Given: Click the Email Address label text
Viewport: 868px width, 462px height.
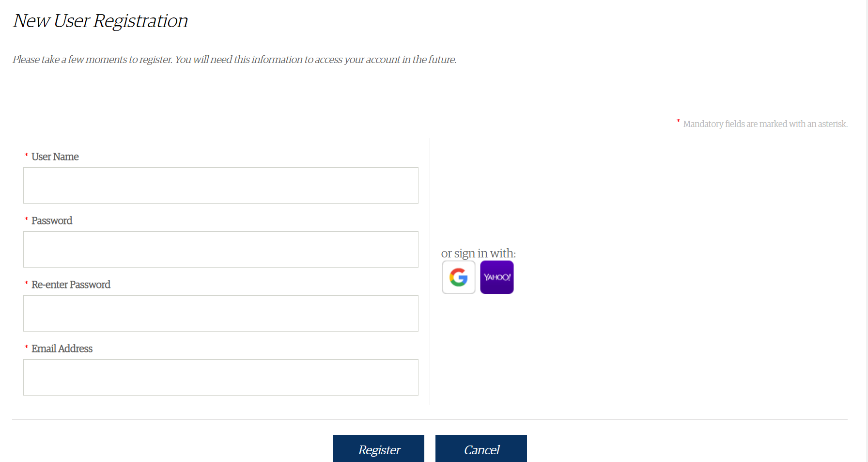Looking at the screenshot, I should (x=62, y=349).
